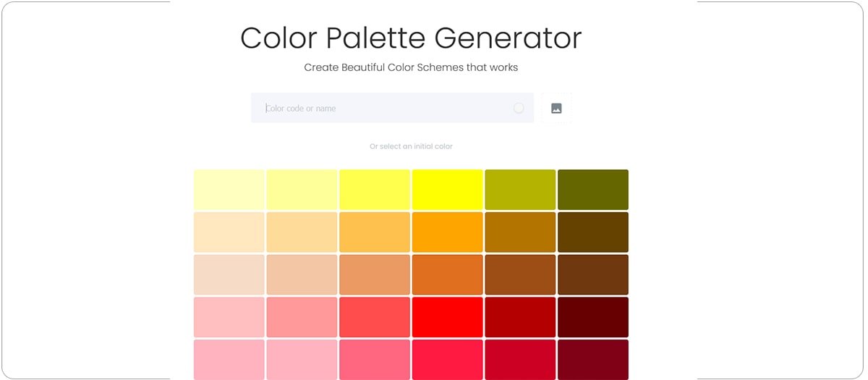868x380 pixels.
Task: Pick the pure red color swatch
Action: 448,317
